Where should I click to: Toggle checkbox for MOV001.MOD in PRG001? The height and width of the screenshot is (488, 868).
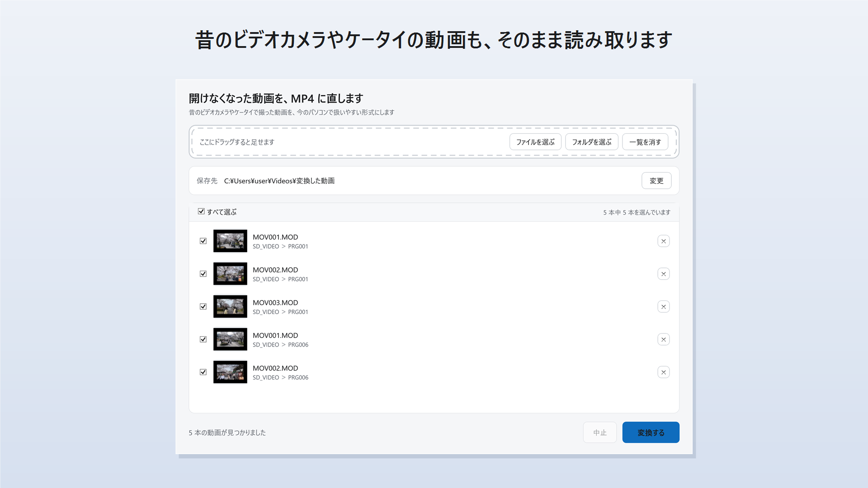[x=203, y=241]
